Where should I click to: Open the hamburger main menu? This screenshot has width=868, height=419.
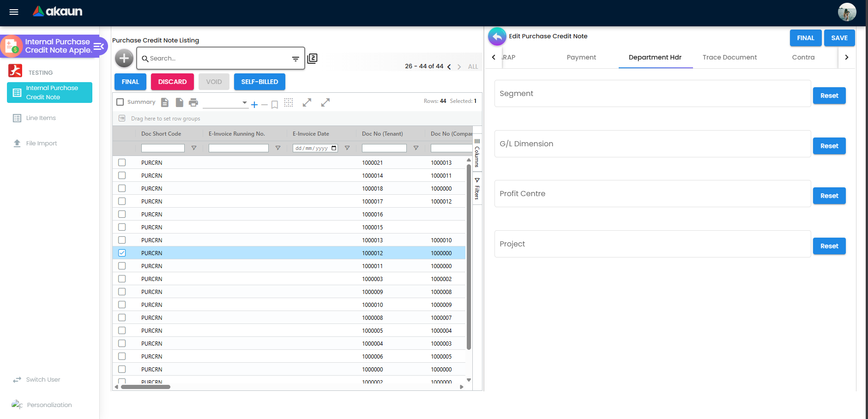[14, 12]
